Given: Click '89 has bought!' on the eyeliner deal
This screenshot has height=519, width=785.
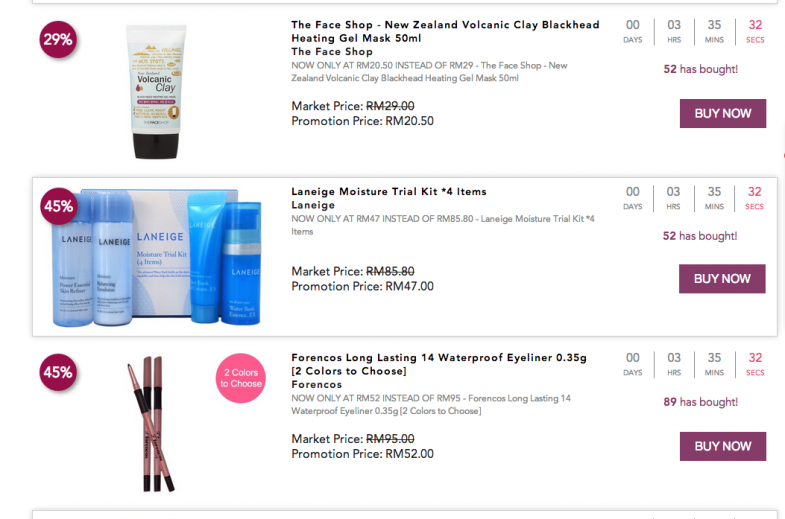Looking at the screenshot, I should pyautogui.click(x=700, y=402).
